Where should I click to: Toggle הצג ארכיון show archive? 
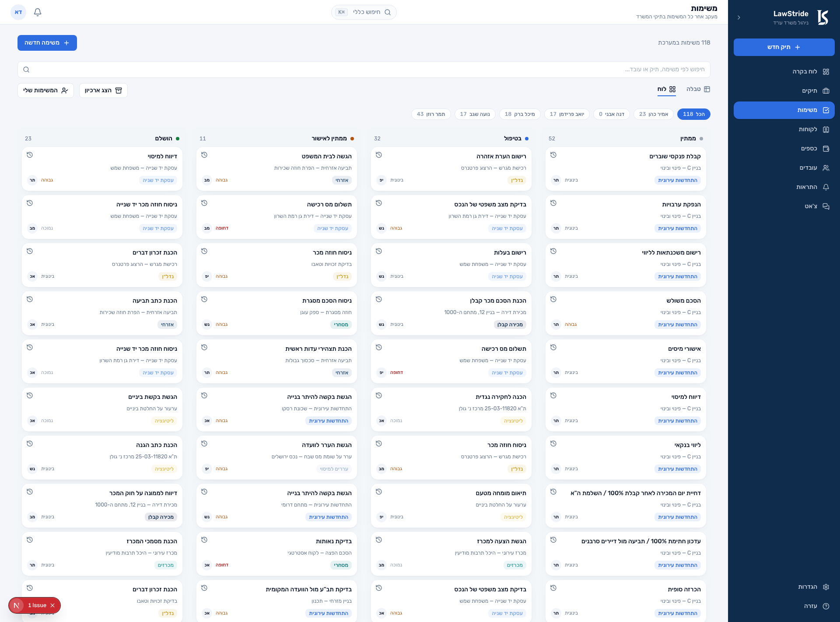coord(103,91)
